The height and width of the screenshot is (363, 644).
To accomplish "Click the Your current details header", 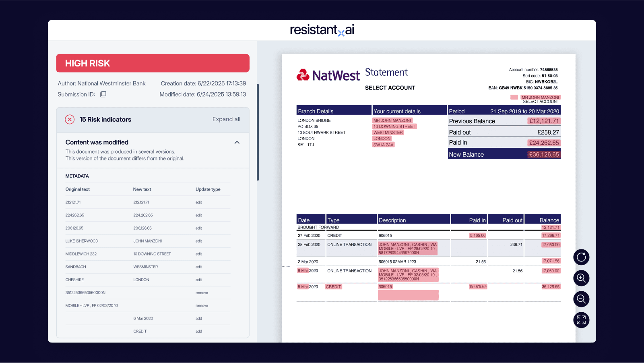I will click(409, 110).
